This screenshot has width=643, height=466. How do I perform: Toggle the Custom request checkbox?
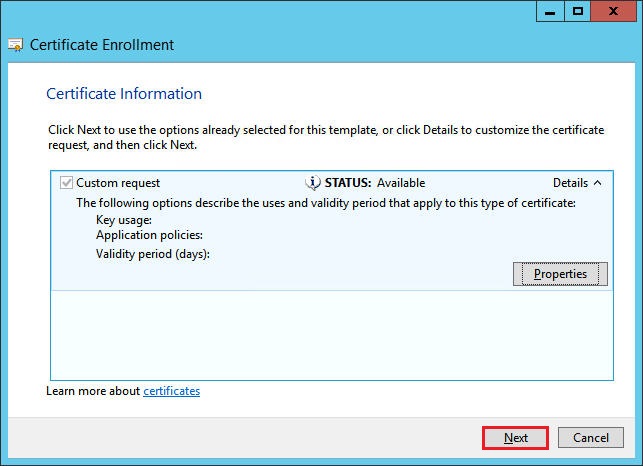click(x=67, y=183)
